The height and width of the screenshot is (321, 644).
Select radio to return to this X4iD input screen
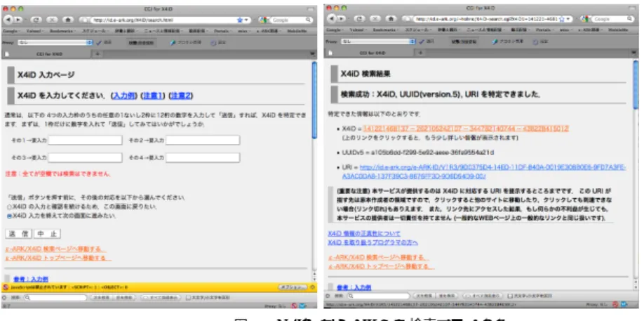click(x=9, y=207)
